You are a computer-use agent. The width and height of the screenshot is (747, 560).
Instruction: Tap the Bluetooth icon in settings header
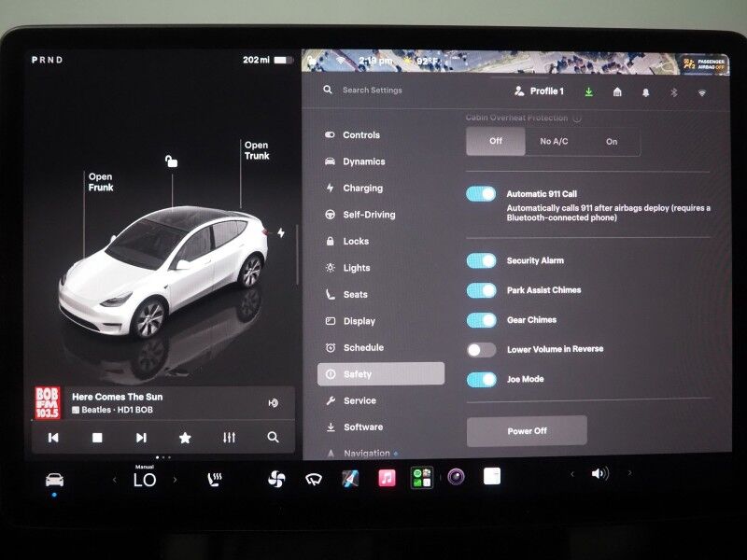[x=674, y=92]
